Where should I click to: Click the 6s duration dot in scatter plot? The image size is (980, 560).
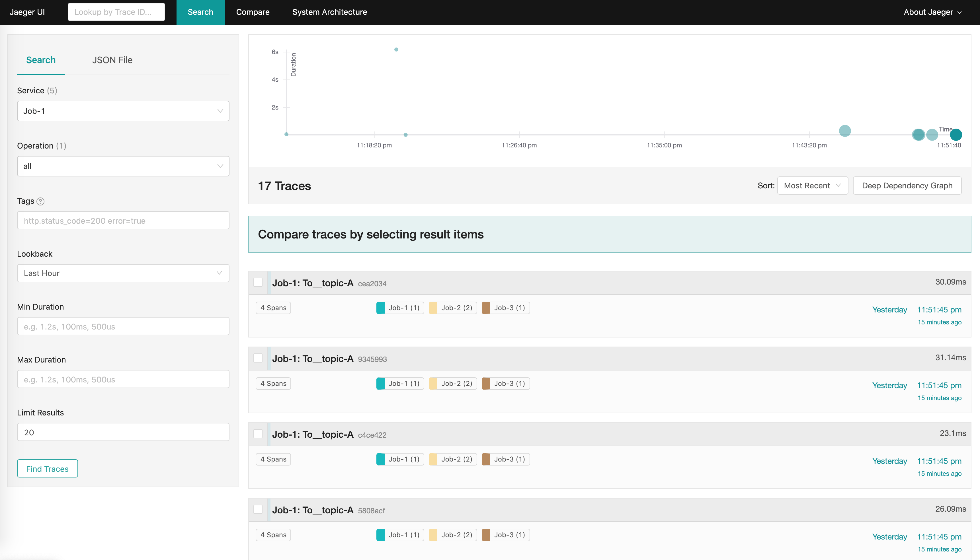(396, 50)
